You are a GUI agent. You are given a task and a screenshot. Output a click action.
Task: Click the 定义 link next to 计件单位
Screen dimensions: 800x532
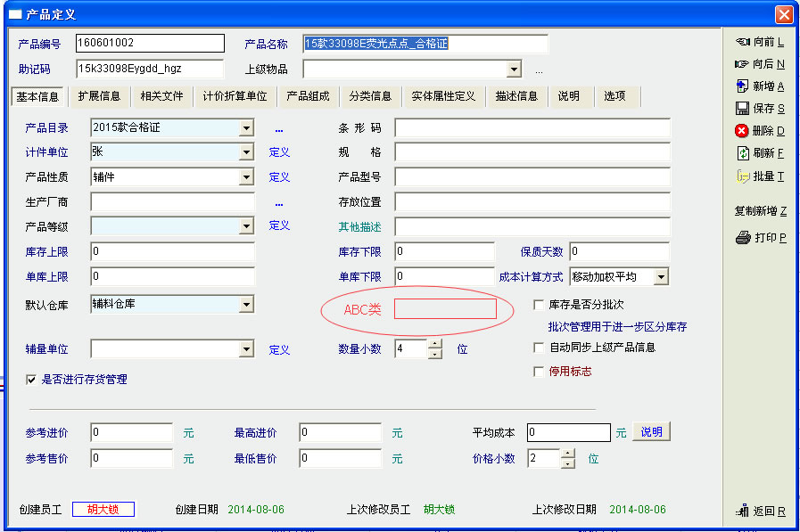click(280, 152)
